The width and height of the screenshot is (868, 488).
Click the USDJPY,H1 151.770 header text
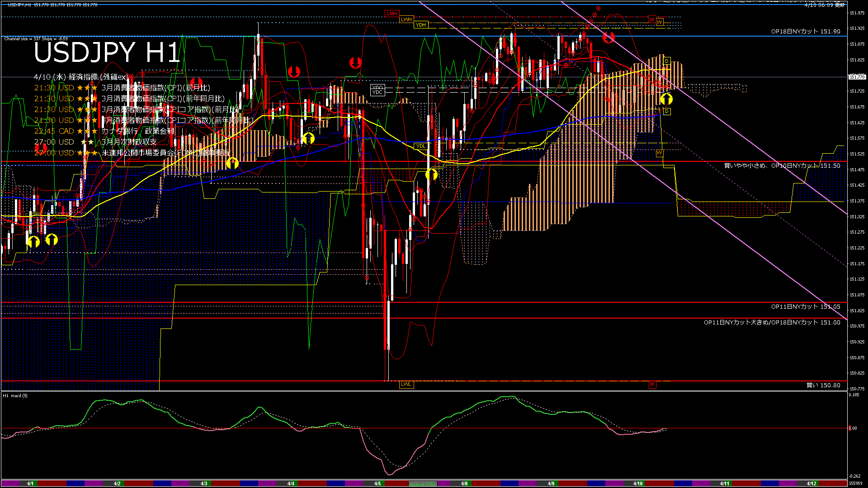click(52, 5)
